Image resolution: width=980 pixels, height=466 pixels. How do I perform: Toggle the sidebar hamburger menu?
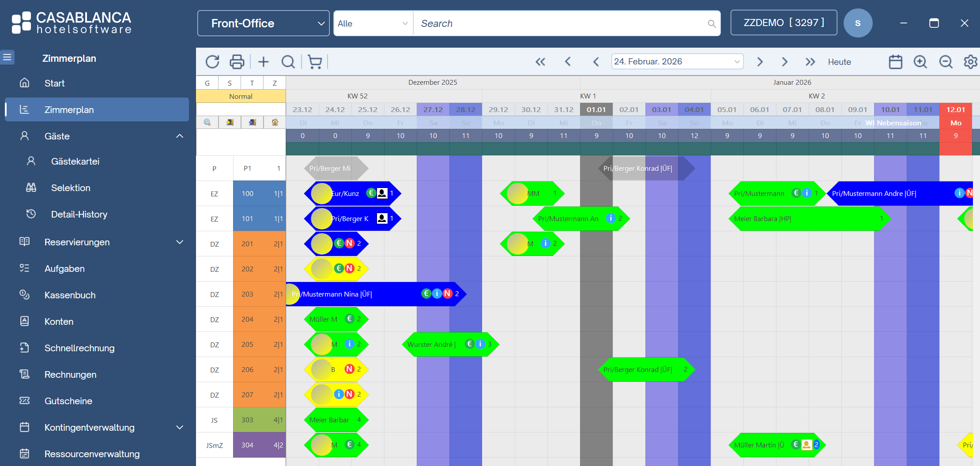(8, 57)
